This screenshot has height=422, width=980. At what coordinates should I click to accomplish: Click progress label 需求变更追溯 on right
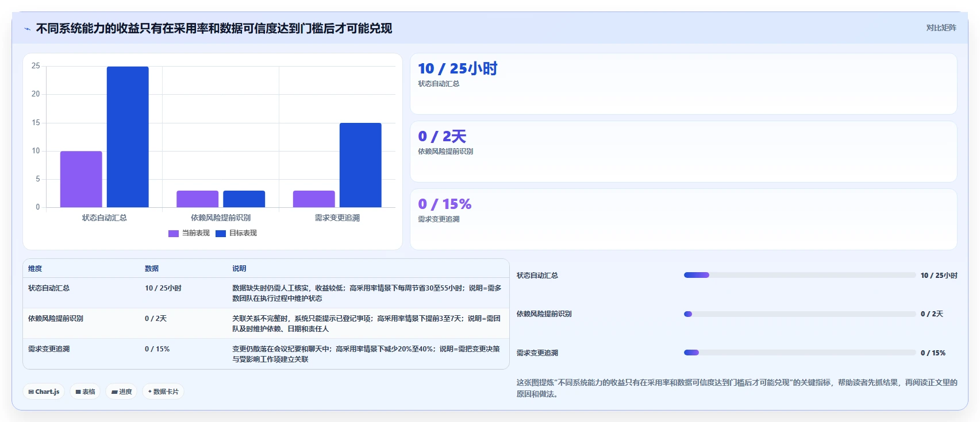pyautogui.click(x=537, y=353)
